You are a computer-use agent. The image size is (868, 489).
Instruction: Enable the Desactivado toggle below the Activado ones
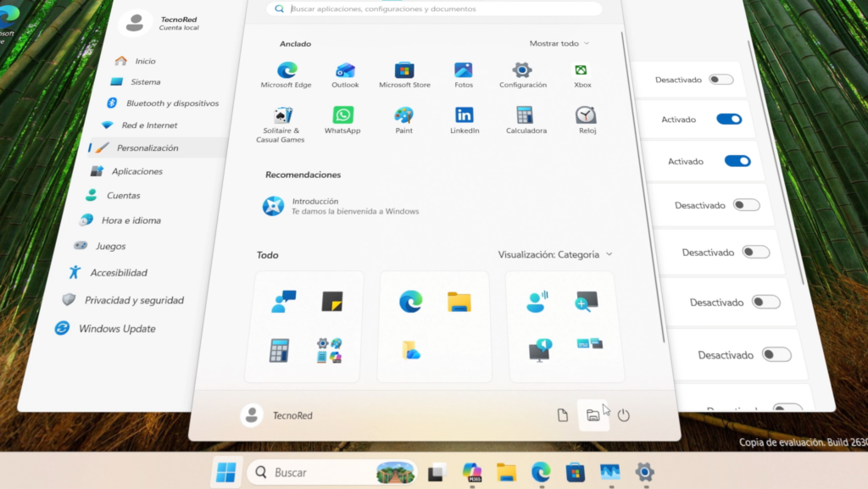pos(746,205)
